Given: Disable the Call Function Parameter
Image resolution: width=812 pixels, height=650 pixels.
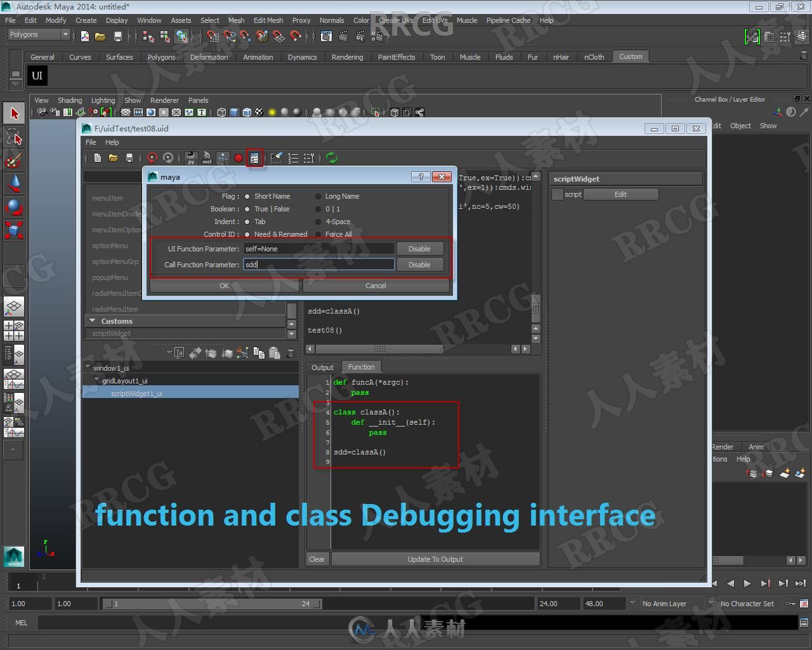Looking at the screenshot, I should coord(419,265).
